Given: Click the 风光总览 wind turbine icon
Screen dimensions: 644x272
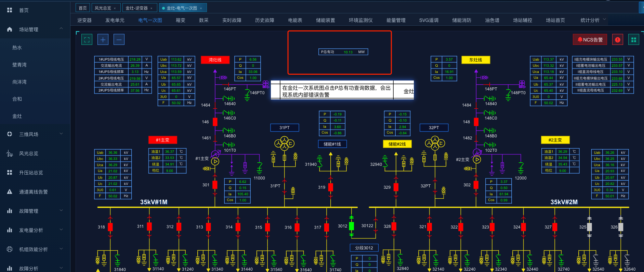Looking at the screenshot, I should coord(10,153).
